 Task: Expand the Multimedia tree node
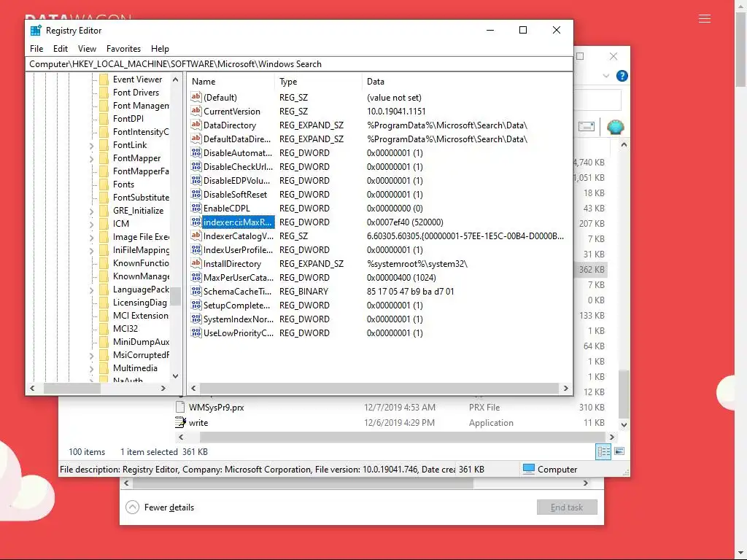tap(91, 368)
